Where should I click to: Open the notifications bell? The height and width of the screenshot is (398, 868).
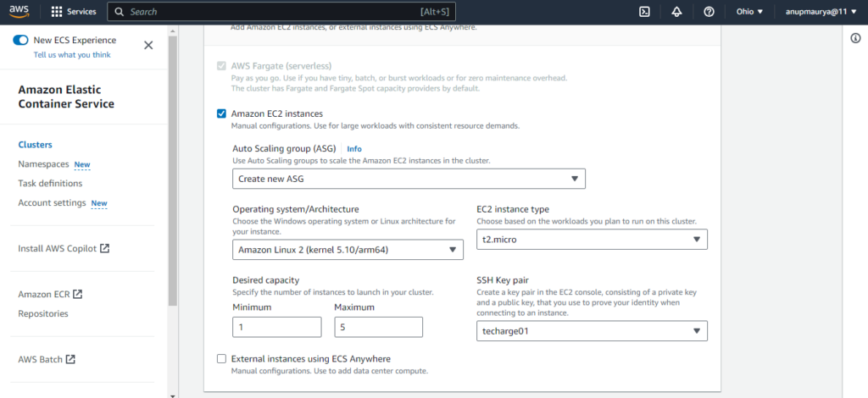pos(676,12)
